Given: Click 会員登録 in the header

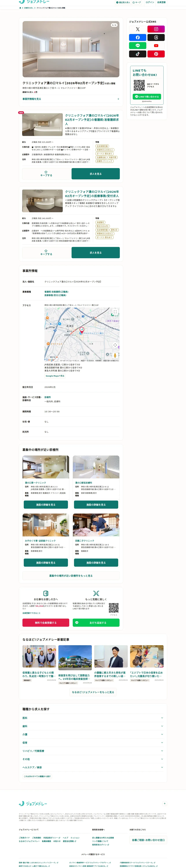Looking at the screenshot, I should 161,2.
